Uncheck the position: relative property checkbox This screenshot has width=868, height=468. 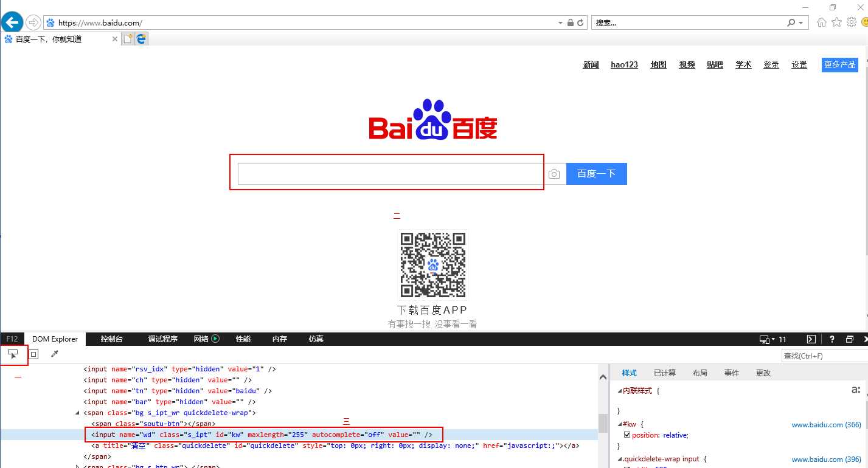(627, 435)
